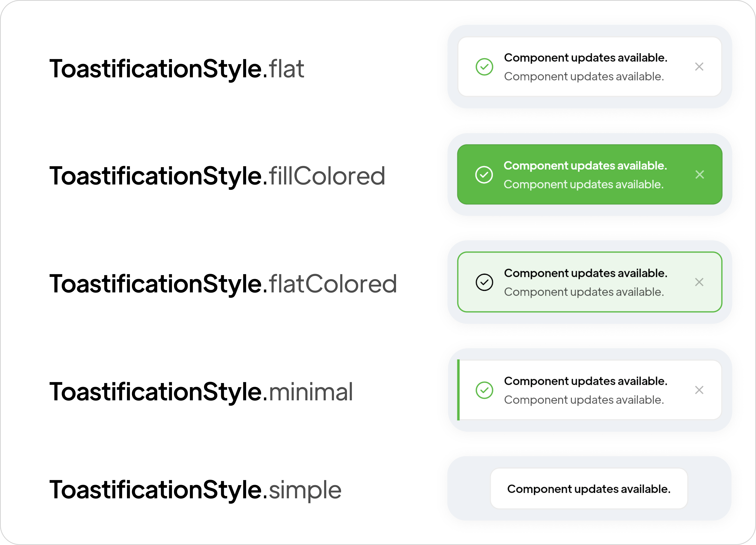Click the ToastificationStyle.minimal heading
The width and height of the screenshot is (756, 545).
[x=201, y=392]
